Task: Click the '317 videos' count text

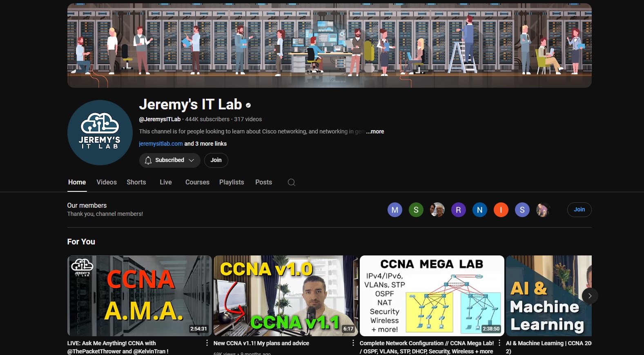Action: (248, 119)
